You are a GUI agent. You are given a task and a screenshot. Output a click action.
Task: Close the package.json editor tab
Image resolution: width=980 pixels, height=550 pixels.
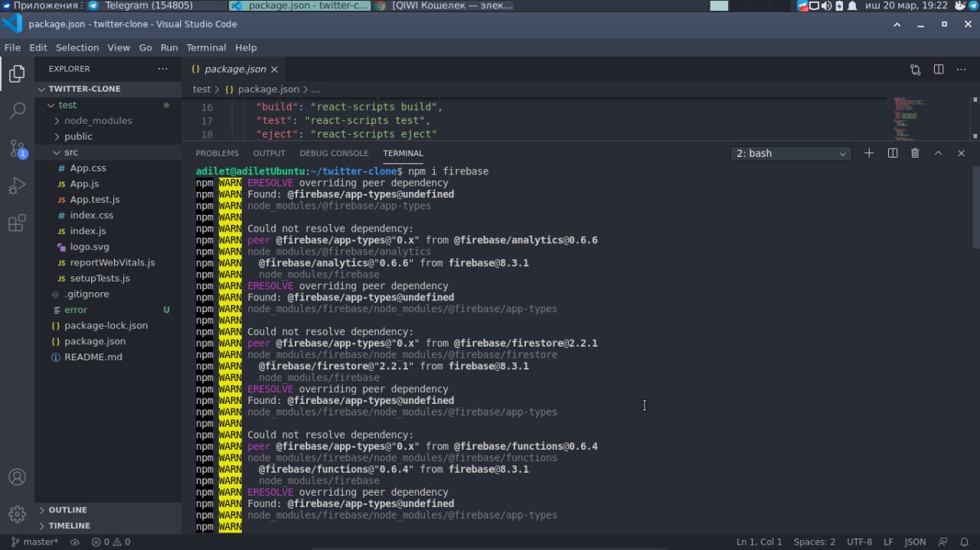coord(275,69)
